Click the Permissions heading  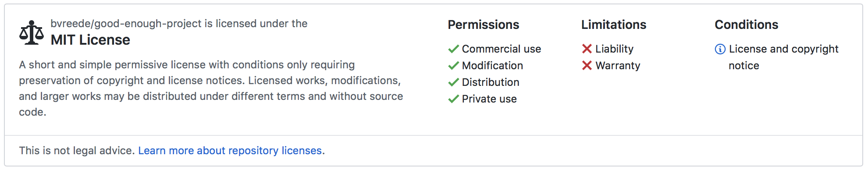coord(484,25)
